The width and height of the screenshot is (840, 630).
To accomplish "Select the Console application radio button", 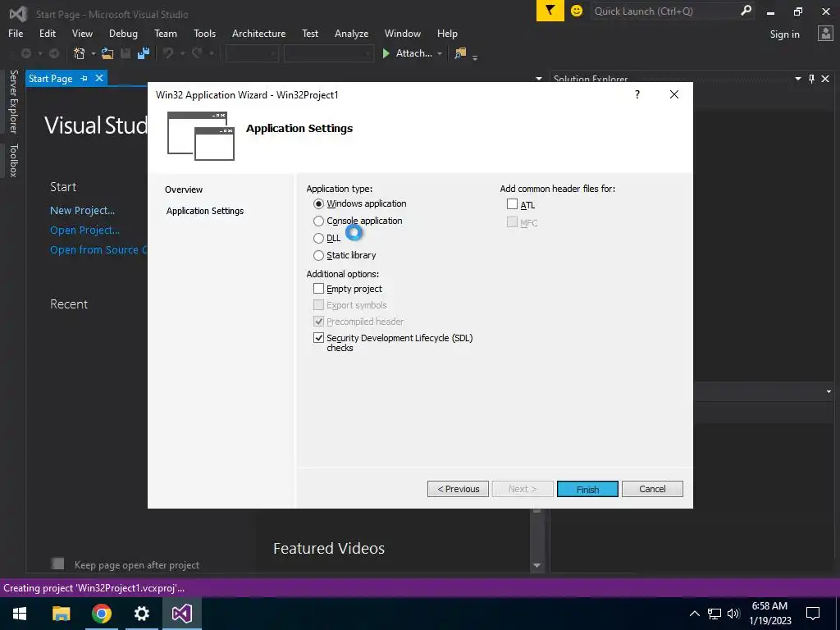I will coord(319,221).
